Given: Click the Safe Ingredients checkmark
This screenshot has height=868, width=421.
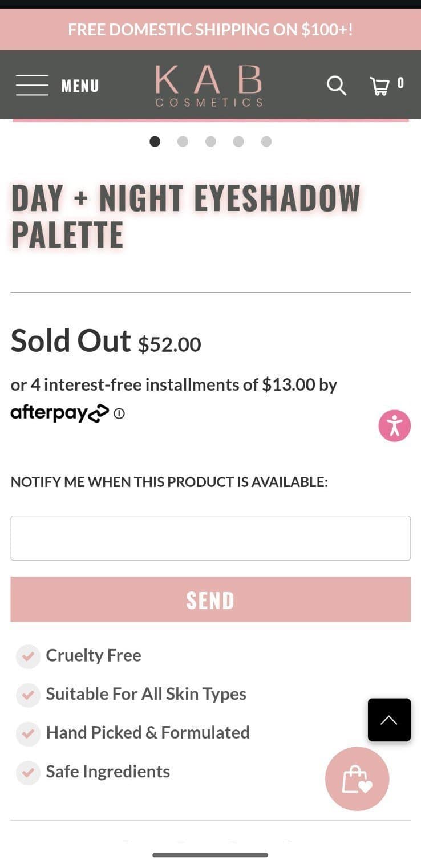Looking at the screenshot, I should tap(28, 773).
